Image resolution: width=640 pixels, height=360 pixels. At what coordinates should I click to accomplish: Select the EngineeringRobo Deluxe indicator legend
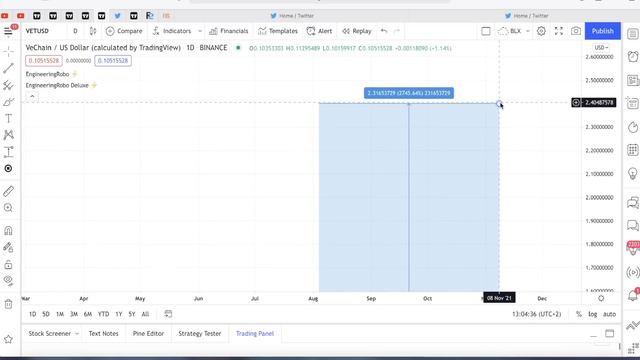point(57,85)
